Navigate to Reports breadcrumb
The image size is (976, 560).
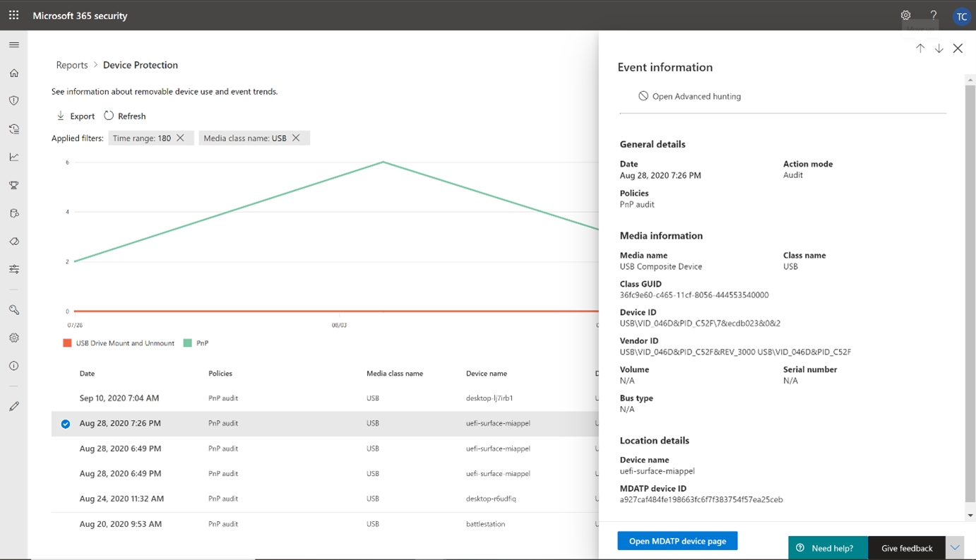72,65
